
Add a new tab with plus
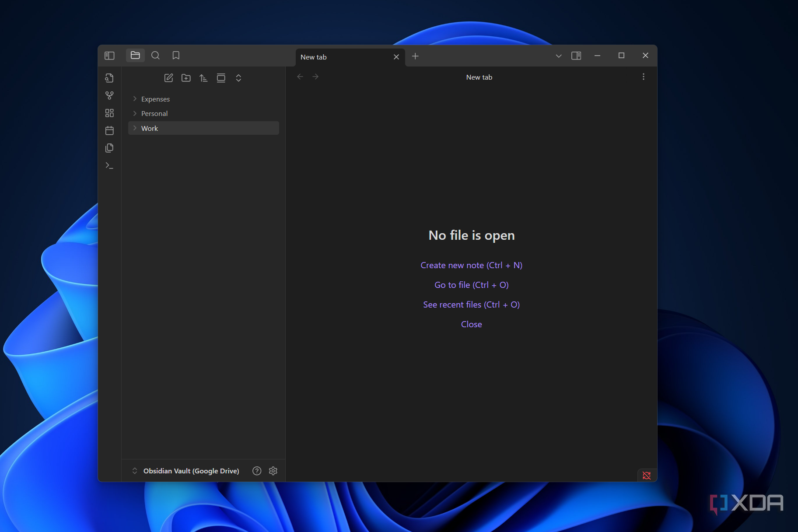(x=415, y=56)
